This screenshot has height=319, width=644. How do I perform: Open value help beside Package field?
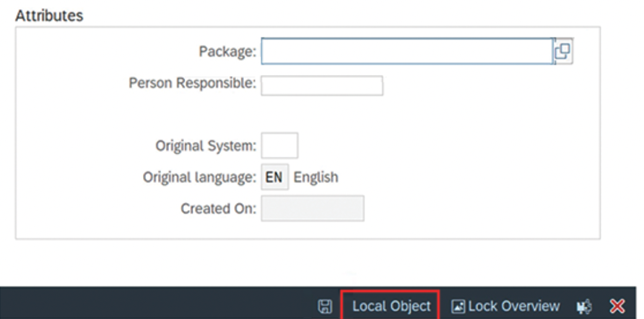[562, 52]
